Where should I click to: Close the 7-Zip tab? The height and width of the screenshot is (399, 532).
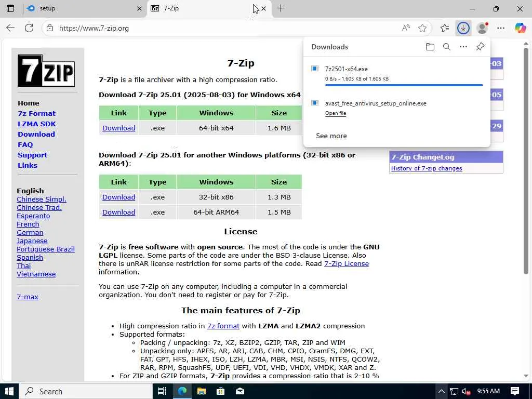[x=263, y=8]
